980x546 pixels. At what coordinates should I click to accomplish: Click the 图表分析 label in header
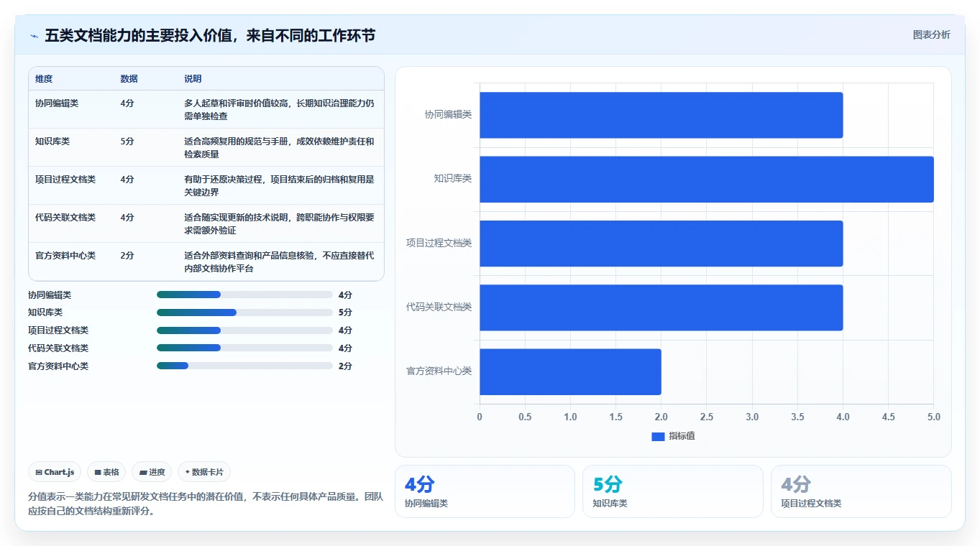tap(931, 34)
